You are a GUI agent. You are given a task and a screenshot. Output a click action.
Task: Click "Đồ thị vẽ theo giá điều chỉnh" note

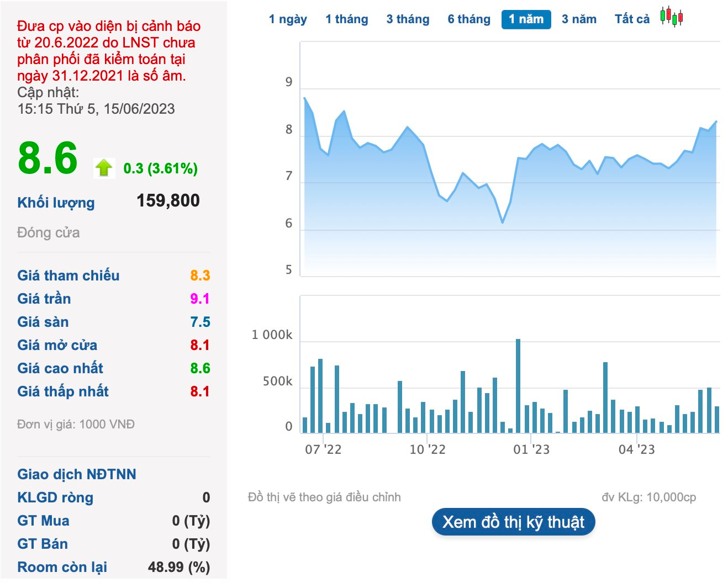point(324,497)
